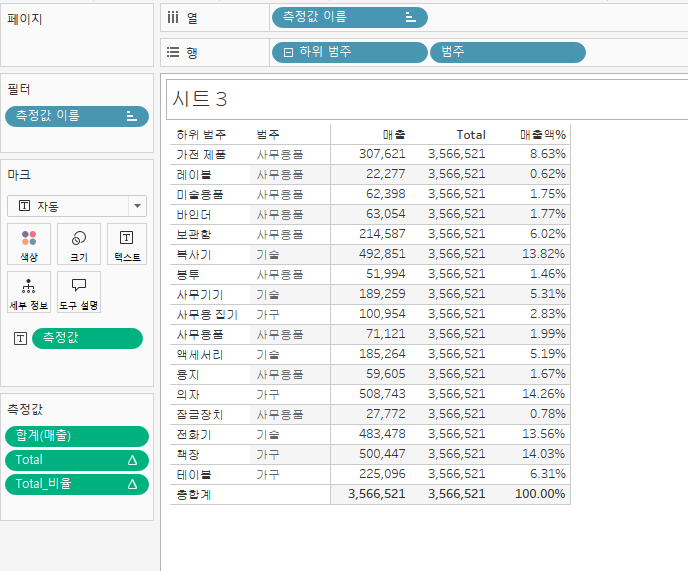Click the delta icon on Total pill
This screenshot has width=688, height=571.
[x=132, y=460]
